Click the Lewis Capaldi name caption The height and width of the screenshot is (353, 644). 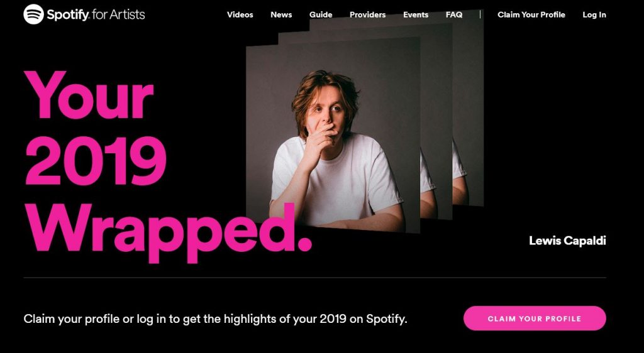pyautogui.click(x=567, y=241)
